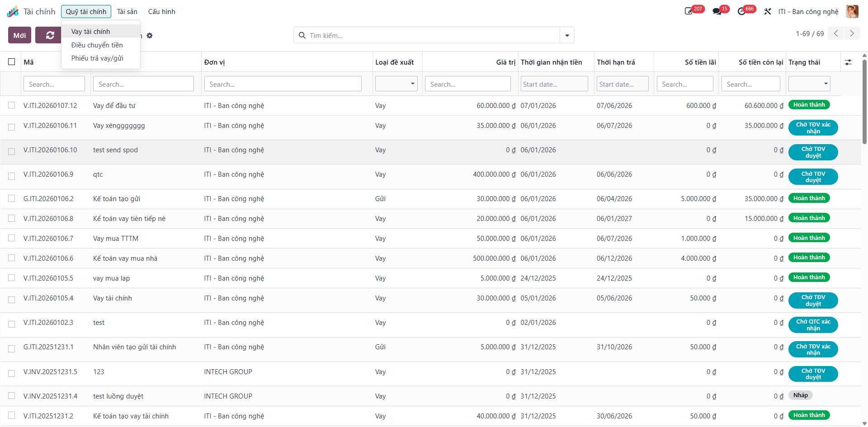Click the search magnifier icon

[302, 35]
